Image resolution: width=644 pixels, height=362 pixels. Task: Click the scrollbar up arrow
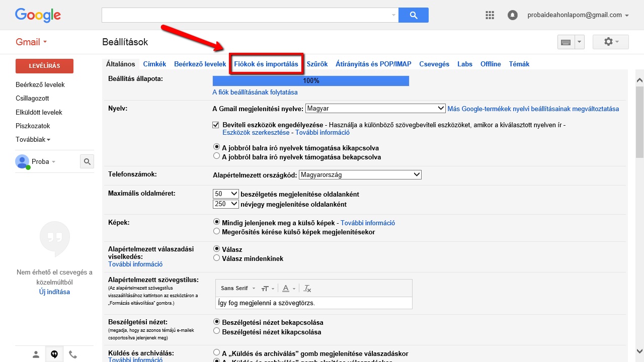tap(639, 80)
